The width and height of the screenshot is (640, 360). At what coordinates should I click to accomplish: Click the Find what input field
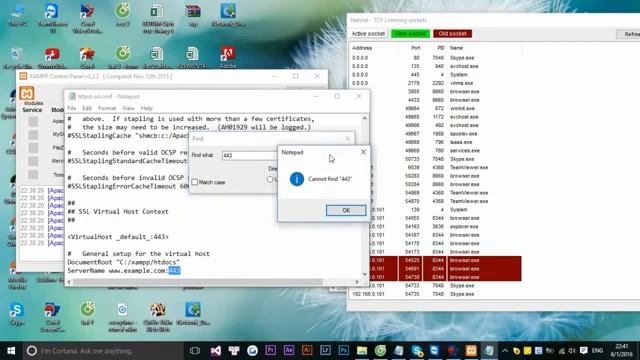click(x=249, y=156)
